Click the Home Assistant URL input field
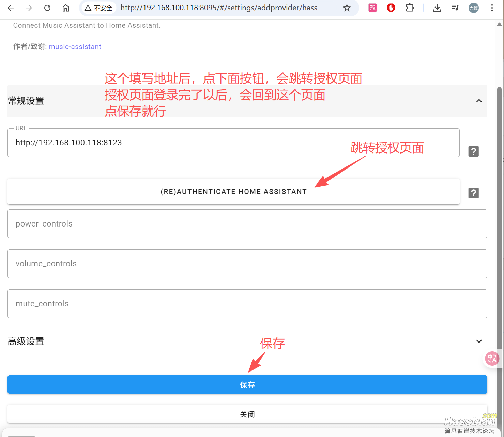Image resolution: width=504 pixels, height=437 pixels. (233, 143)
